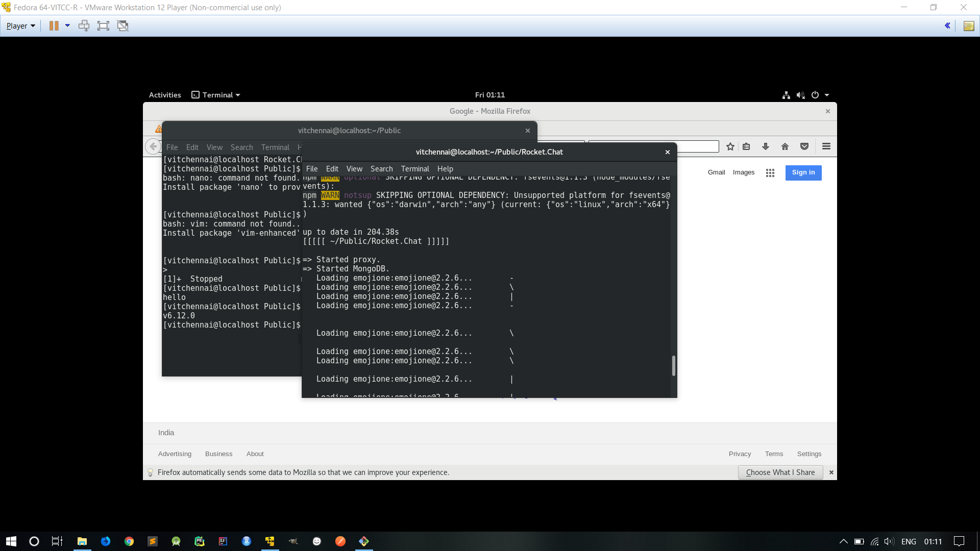The height and width of the screenshot is (551, 980).
Task: Click the Sign in button on Google
Action: pyautogui.click(x=803, y=172)
